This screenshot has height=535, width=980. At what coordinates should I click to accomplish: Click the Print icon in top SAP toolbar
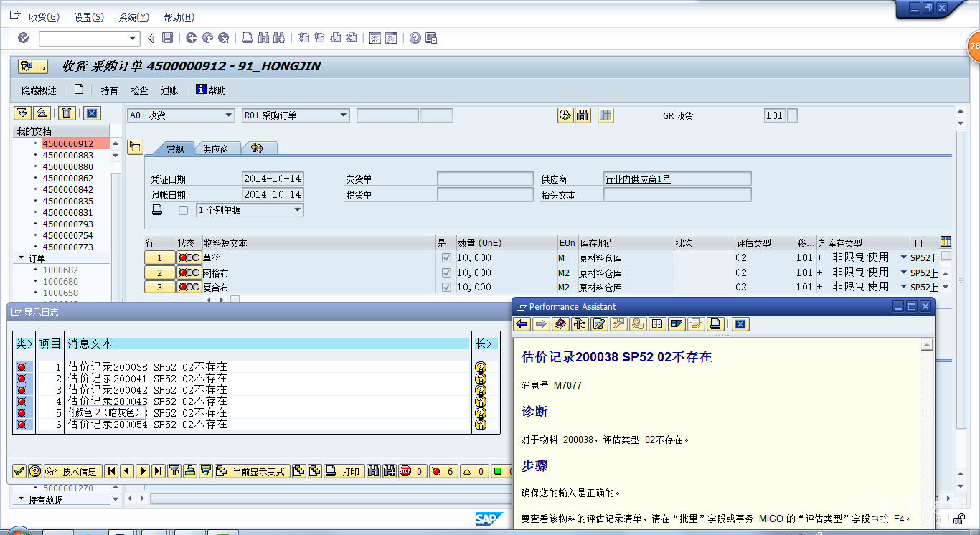[x=248, y=38]
